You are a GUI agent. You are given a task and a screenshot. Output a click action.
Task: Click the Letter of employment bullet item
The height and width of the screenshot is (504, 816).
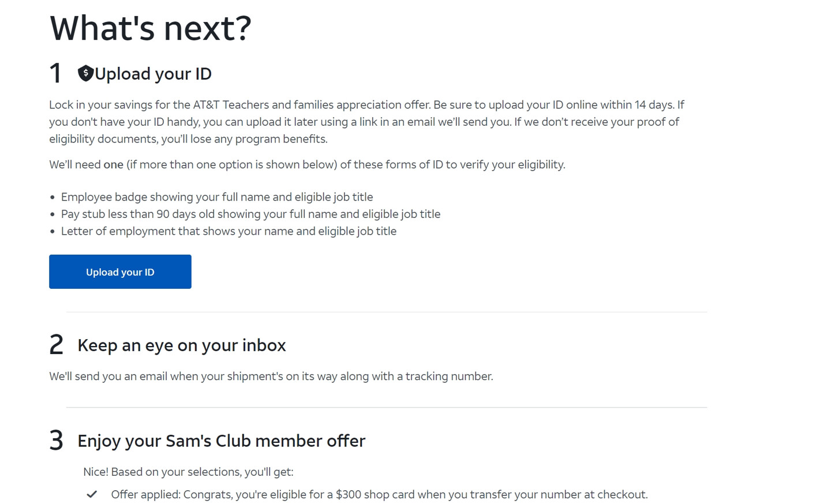[x=229, y=231]
